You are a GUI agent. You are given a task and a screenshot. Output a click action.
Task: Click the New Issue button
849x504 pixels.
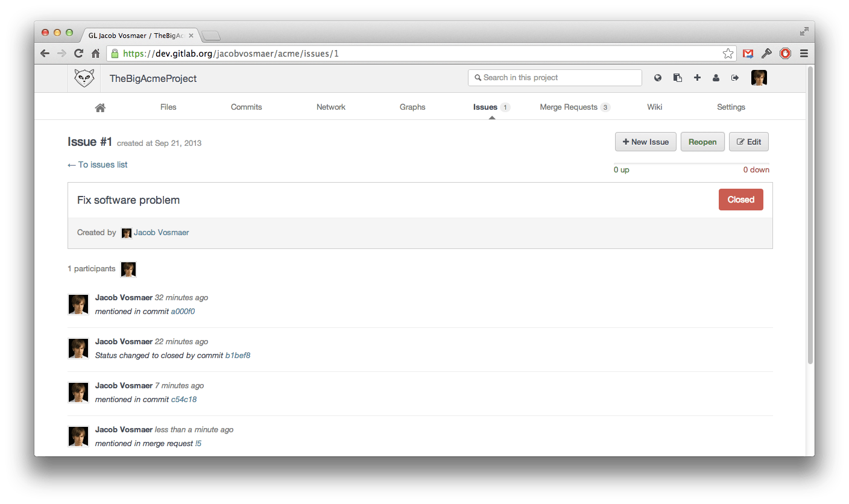click(x=646, y=141)
